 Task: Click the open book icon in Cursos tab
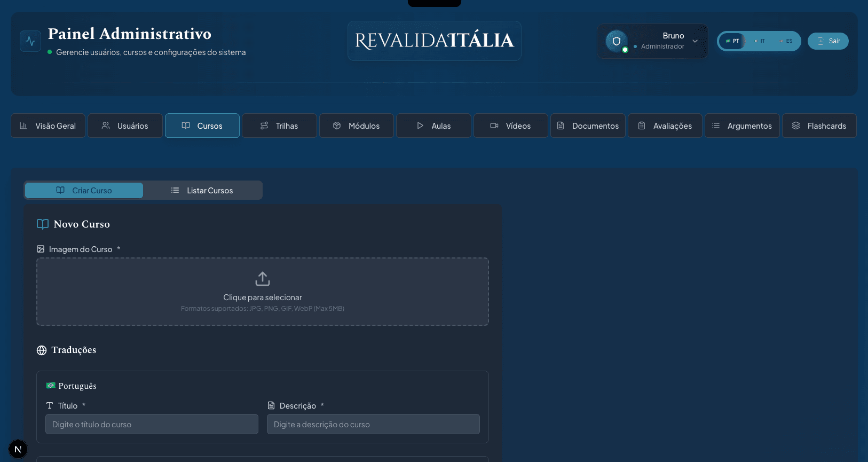(186, 126)
